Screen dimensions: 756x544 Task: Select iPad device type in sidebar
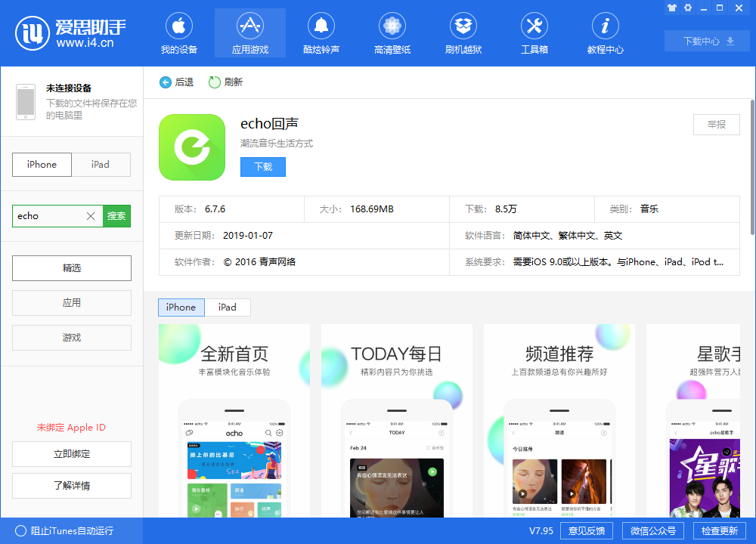click(x=101, y=165)
